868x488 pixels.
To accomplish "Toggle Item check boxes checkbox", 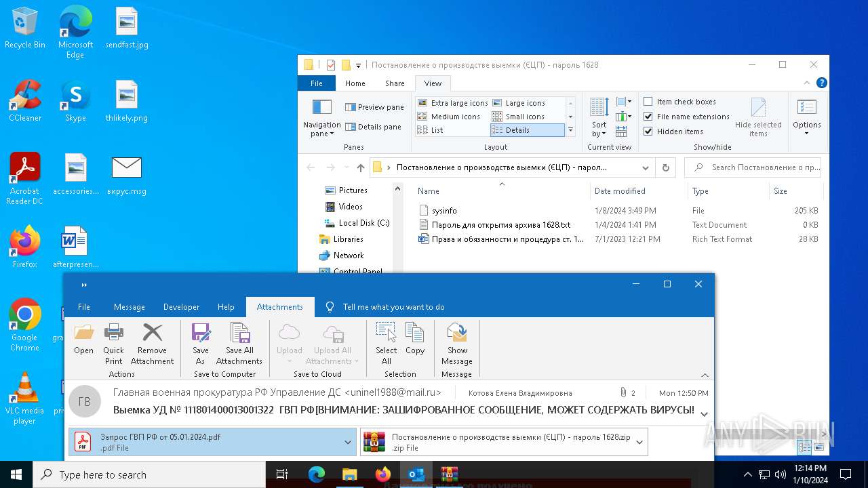I will click(648, 102).
